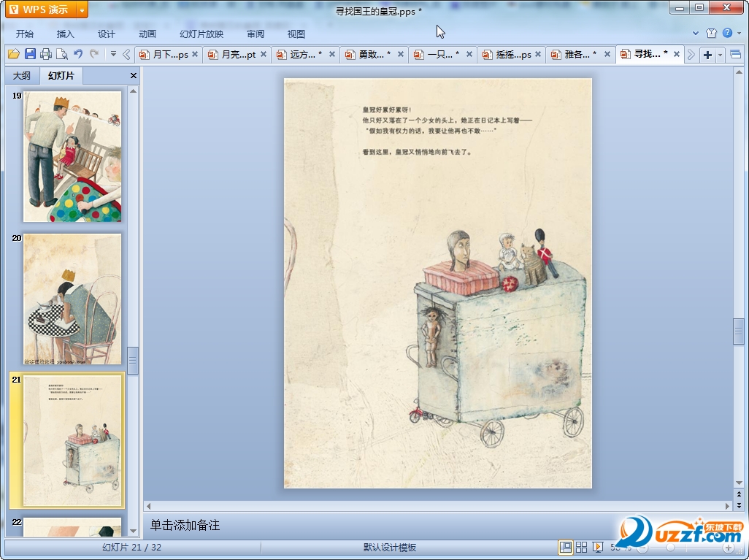Switch to 雅各... document tab

point(575,55)
